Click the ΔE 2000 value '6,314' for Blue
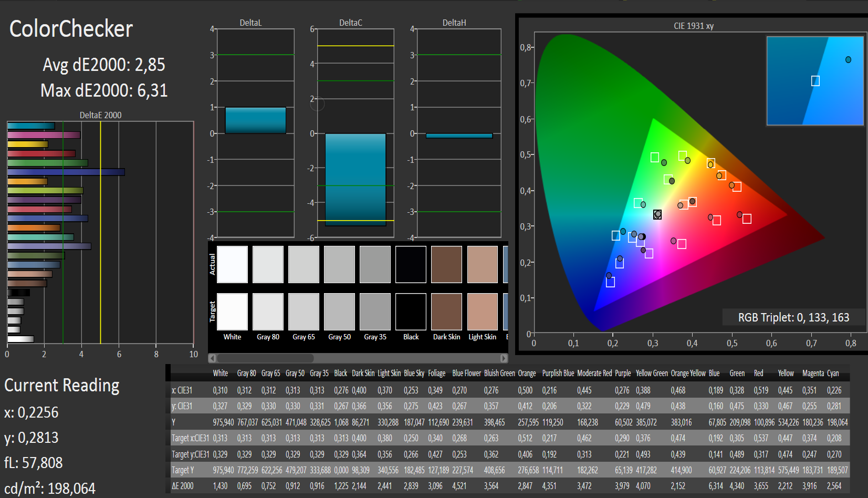Screen dimensions: 868x498 coord(716,486)
